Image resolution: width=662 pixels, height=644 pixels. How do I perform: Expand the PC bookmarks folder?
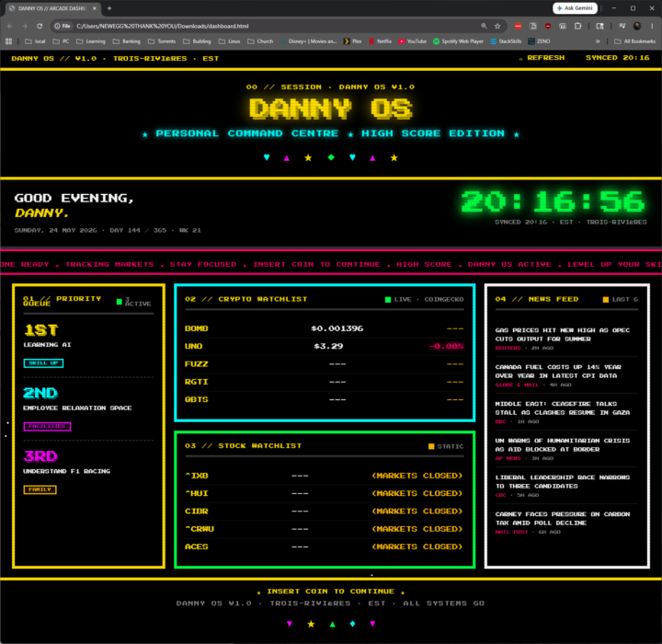(61, 41)
